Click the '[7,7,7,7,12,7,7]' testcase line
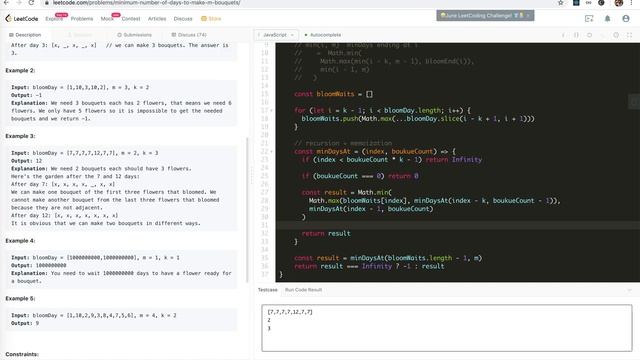The image size is (640, 360). (x=290, y=312)
